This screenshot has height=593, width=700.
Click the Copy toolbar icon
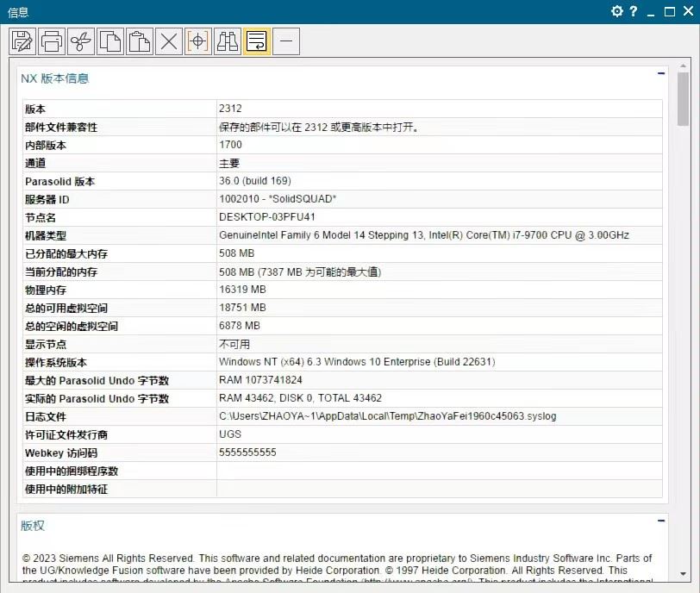(110, 42)
